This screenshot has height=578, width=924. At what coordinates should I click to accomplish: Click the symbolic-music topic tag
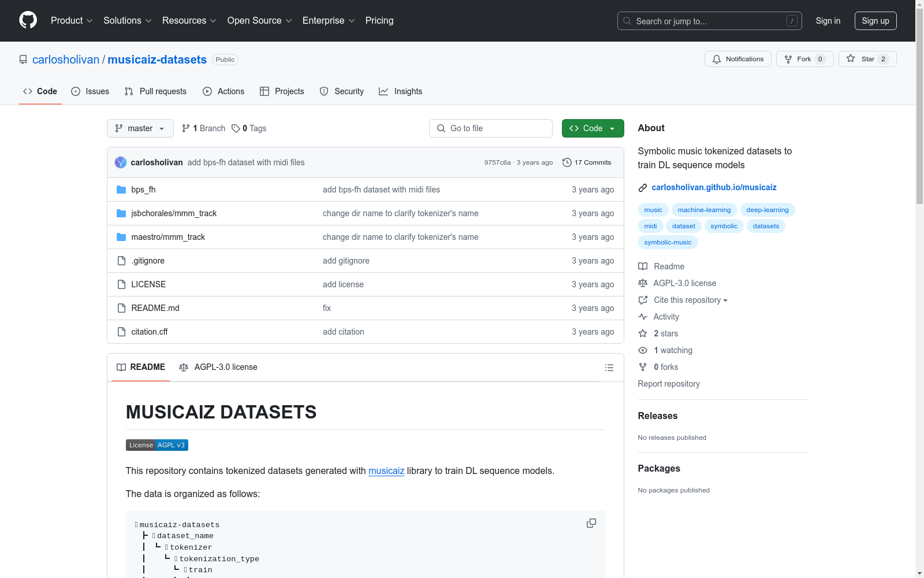pyautogui.click(x=668, y=242)
